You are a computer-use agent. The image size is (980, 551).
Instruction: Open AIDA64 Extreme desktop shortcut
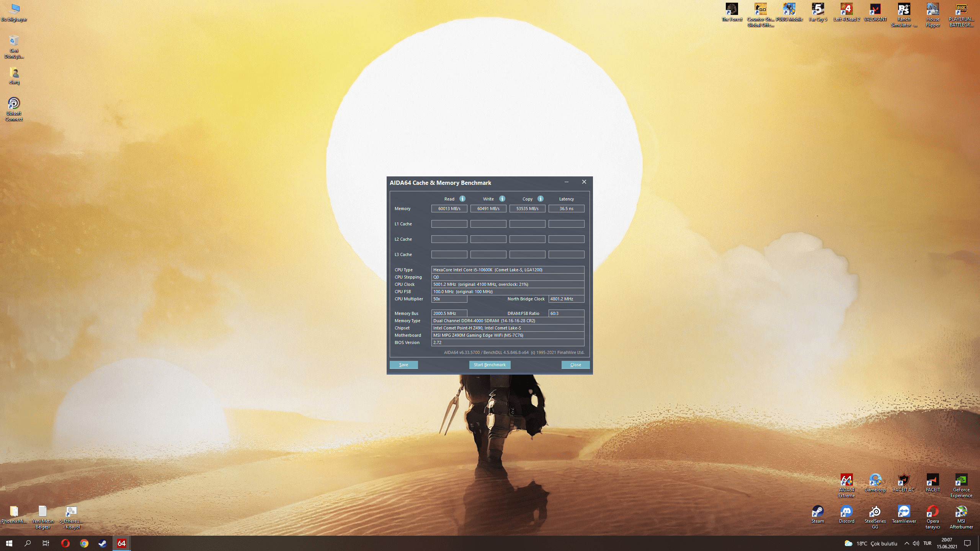tap(847, 485)
